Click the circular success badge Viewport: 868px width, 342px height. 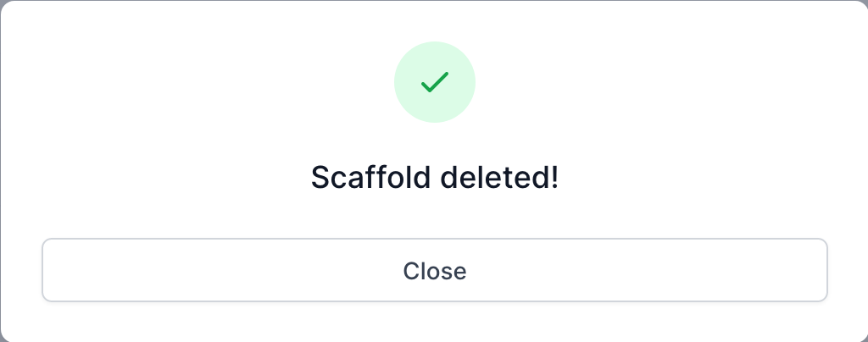pos(435,82)
